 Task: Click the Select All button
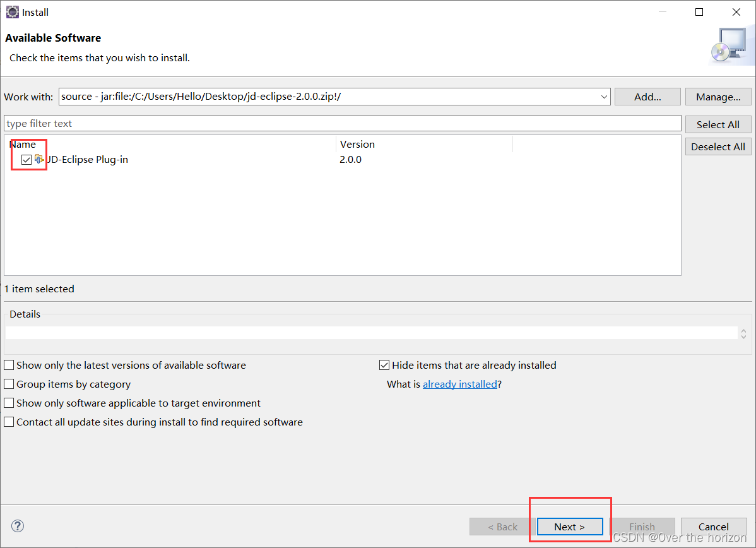click(718, 124)
